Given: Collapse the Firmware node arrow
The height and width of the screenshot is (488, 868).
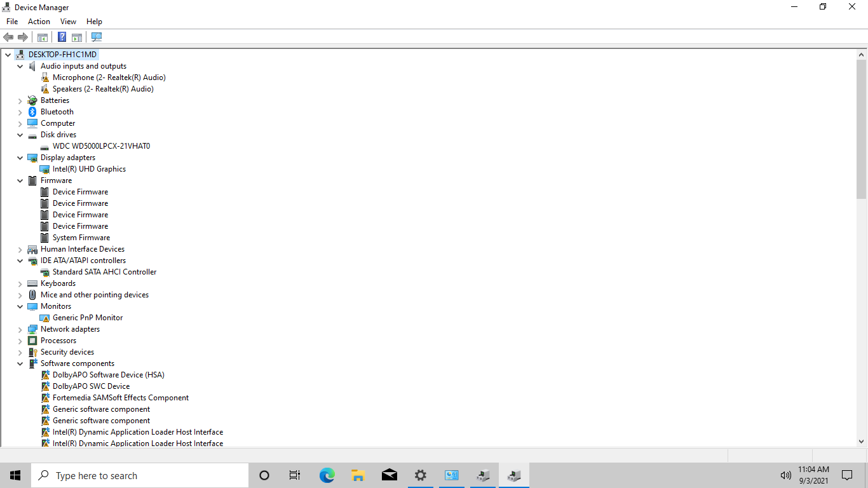Looking at the screenshot, I should [x=20, y=180].
